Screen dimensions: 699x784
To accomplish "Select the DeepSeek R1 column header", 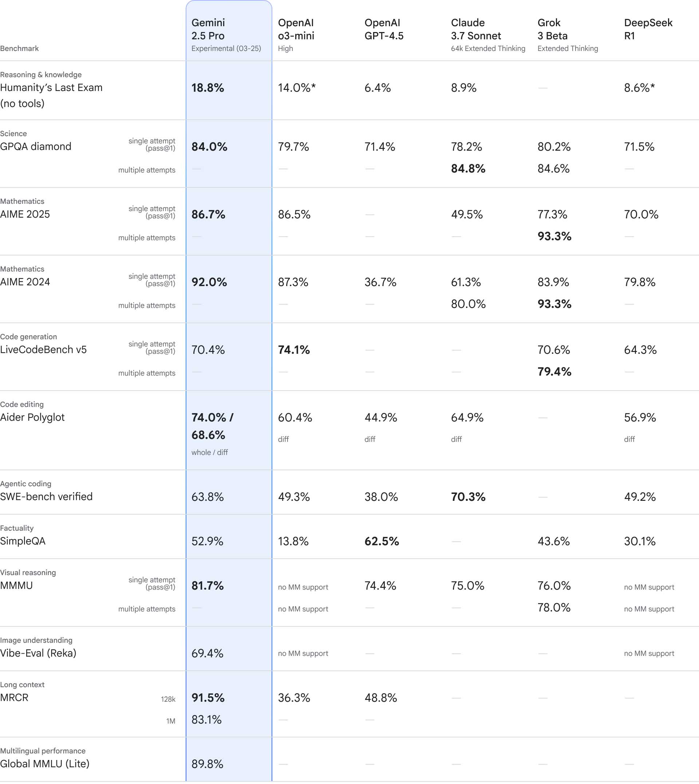I will pos(648,29).
